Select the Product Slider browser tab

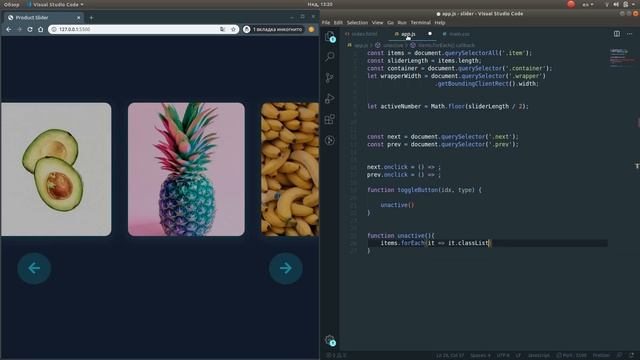coord(43,18)
